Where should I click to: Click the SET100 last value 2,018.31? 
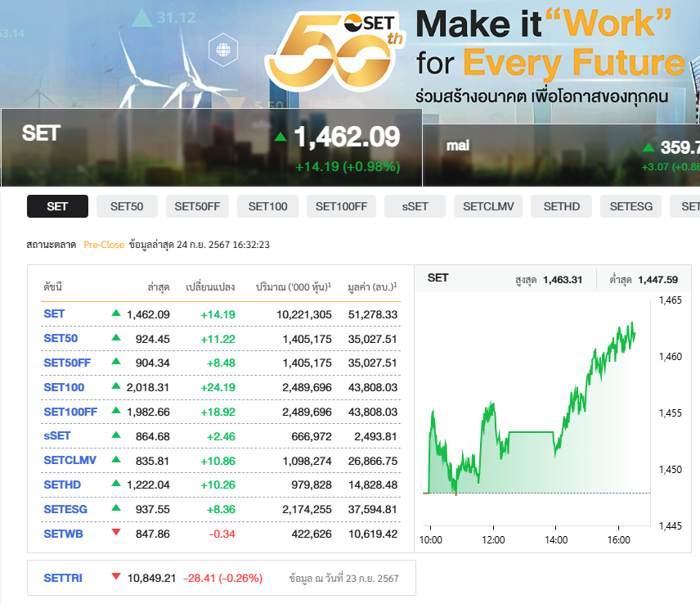click(148, 387)
